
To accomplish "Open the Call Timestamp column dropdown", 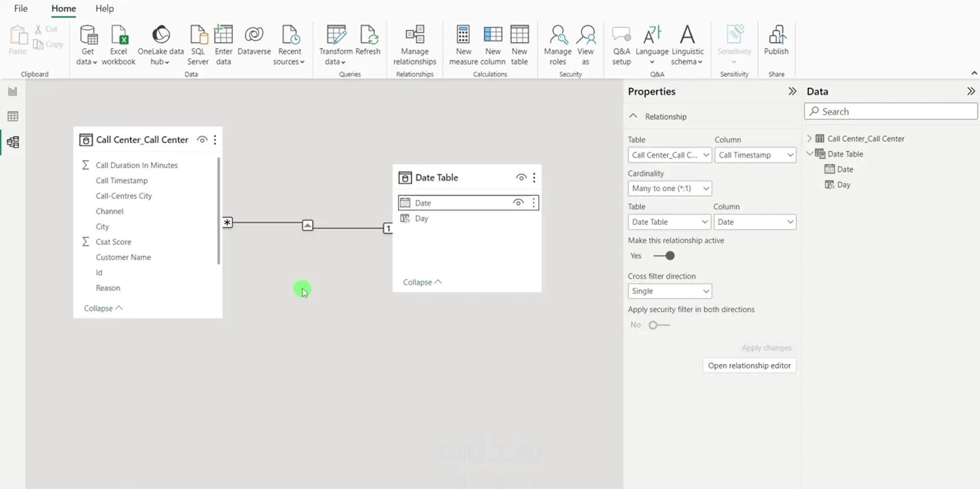I will pyautogui.click(x=755, y=155).
